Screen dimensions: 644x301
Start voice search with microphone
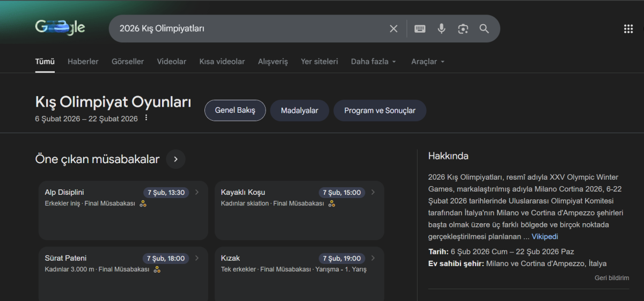click(441, 29)
